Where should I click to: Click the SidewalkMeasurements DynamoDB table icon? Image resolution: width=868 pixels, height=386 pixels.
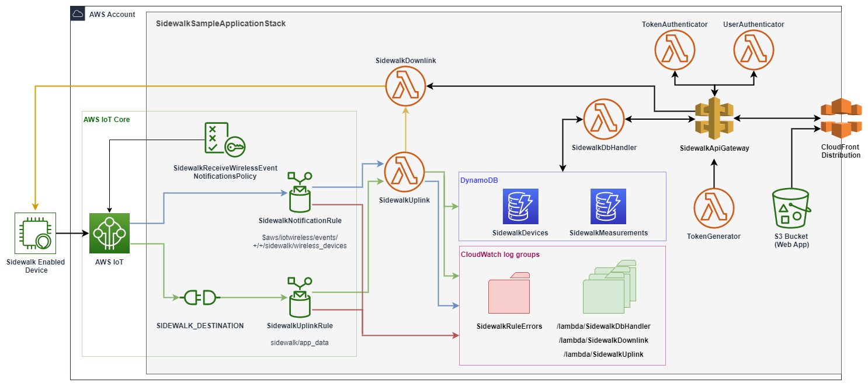pyautogui.click(x=608, y=206)
